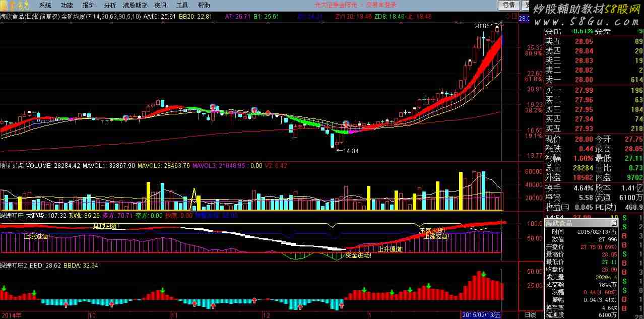Click the 2015/02/13/五 date marker
The image size is (644, 319).
click(481, 314)
